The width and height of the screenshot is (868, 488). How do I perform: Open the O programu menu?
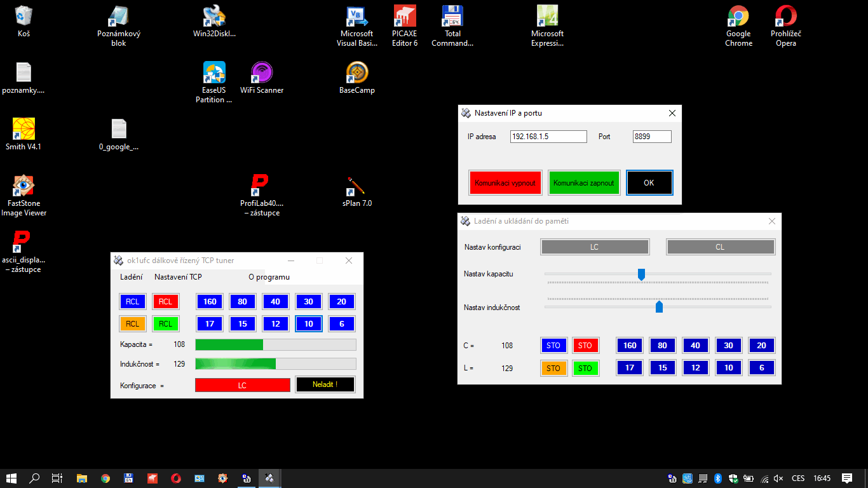269,277
